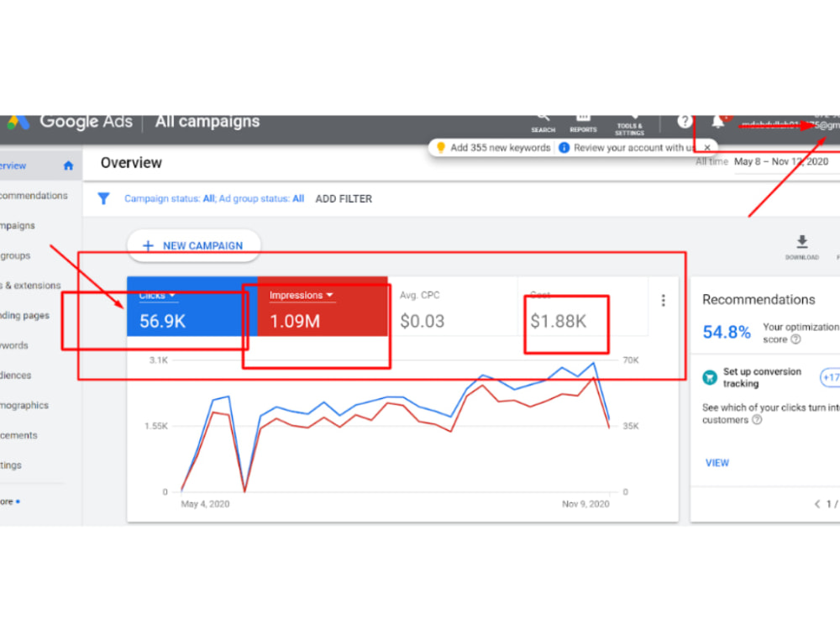Click the info icon Review your account

point(564,148)
